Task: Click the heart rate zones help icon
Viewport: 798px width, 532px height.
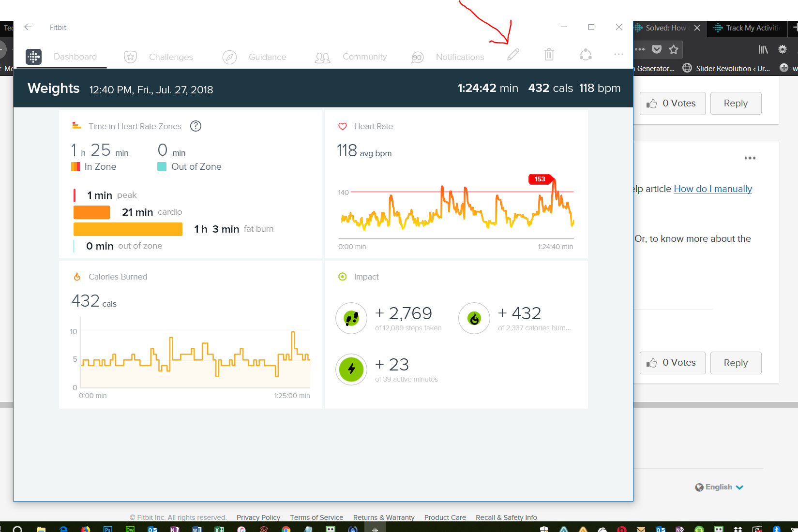Action: coord(196,126)
